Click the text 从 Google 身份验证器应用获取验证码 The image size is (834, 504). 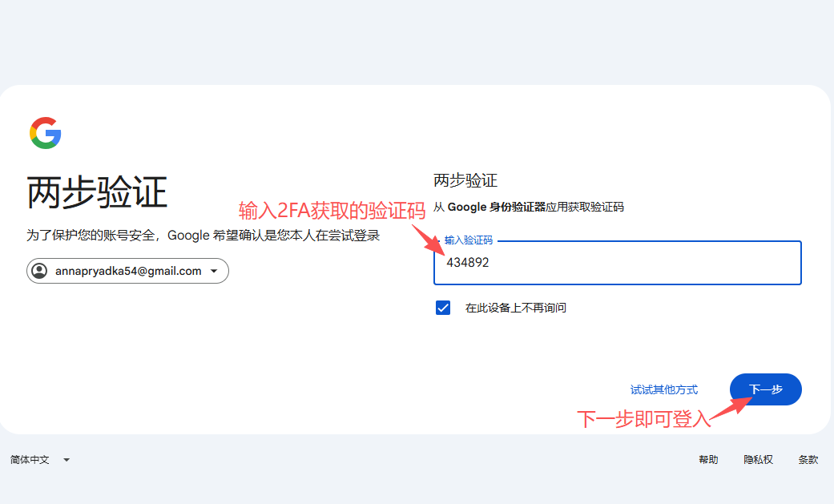[x=529, y=207]
